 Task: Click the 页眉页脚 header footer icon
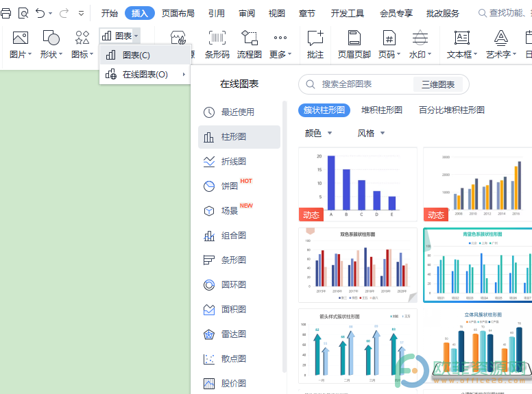354,38
